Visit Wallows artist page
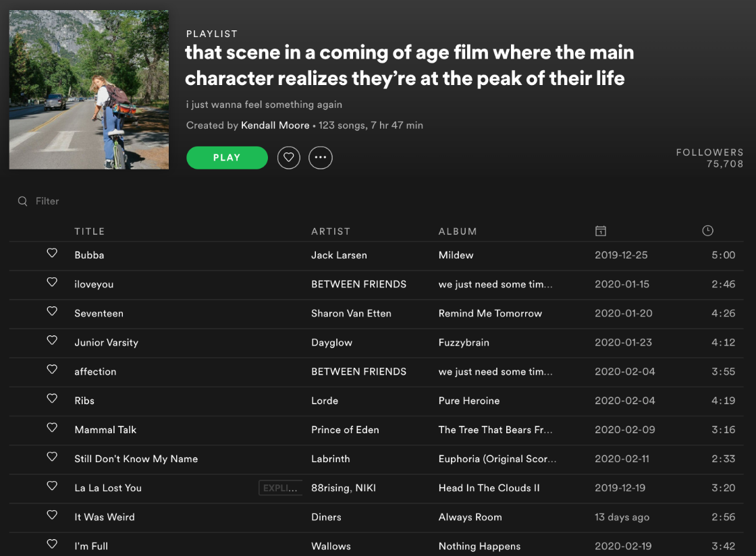The image size is (756, 556). (x=331, y=547)
